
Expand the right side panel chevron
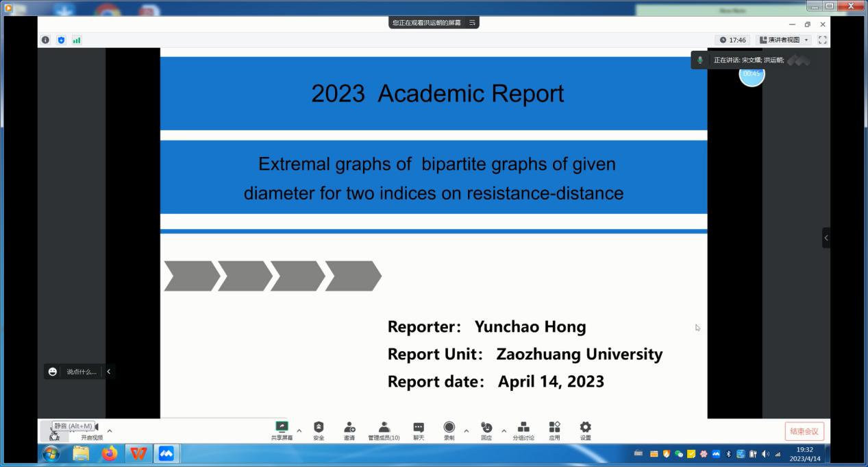[826, 238]
